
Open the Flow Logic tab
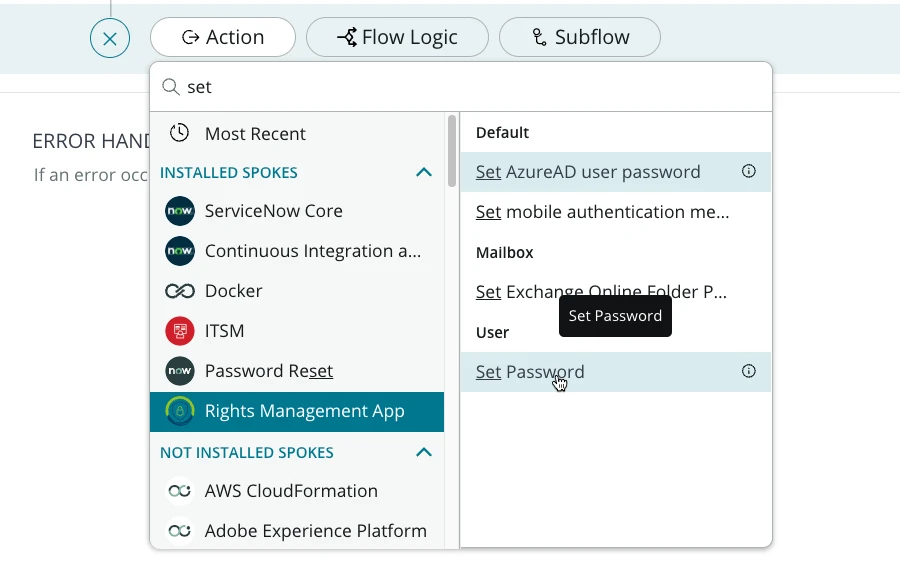[x=397, y=37]
